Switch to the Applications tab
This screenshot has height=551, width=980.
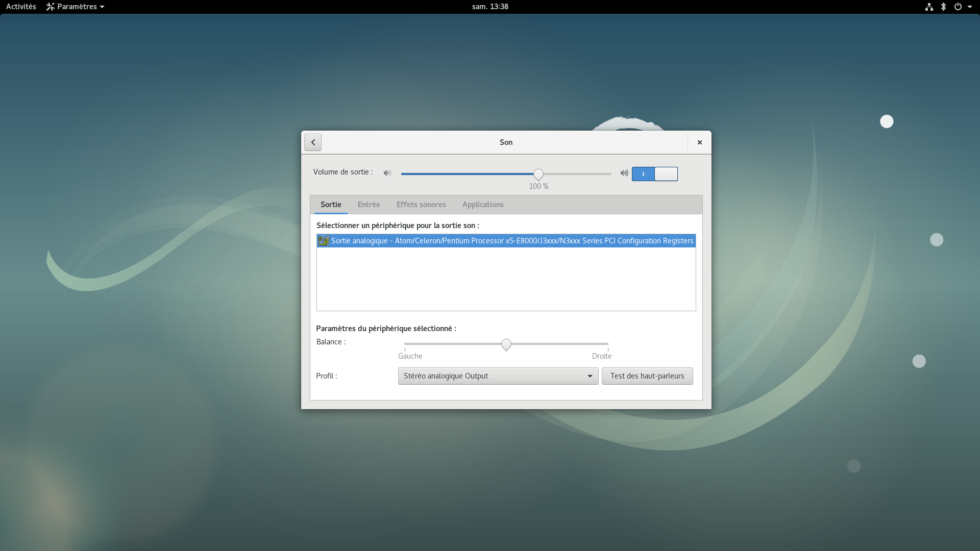(x=483, y=205)
